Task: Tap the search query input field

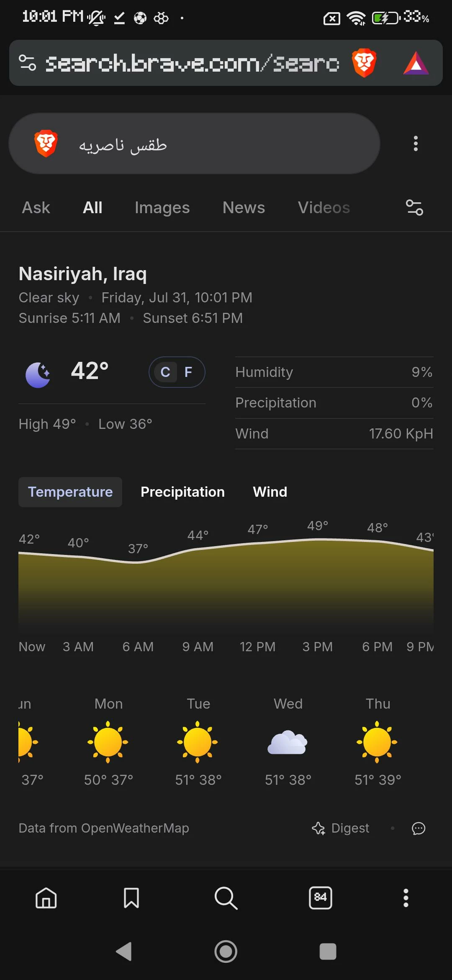Action: click(x=194, y=144)
